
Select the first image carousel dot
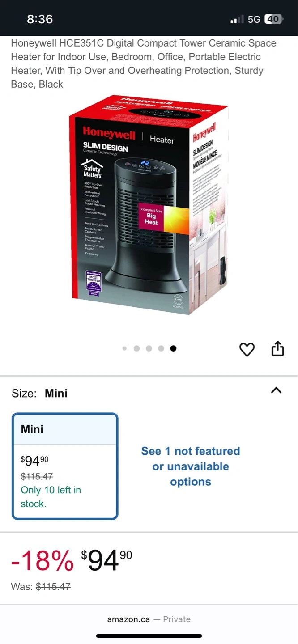coord(124,348)
